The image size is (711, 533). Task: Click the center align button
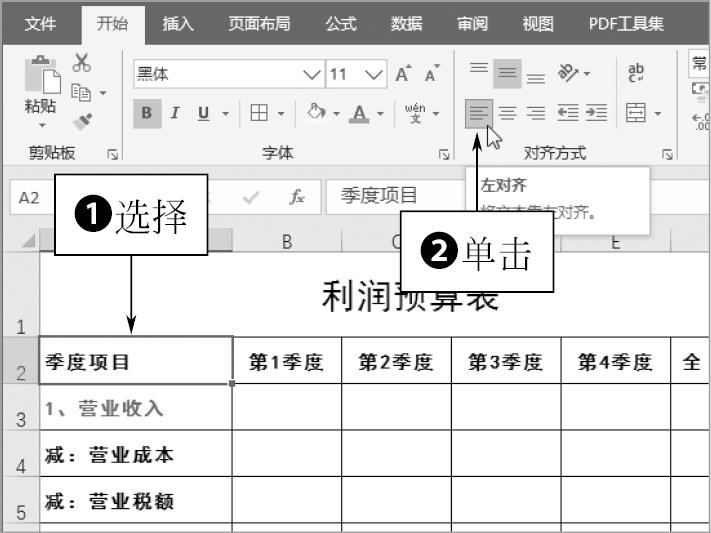507,113
